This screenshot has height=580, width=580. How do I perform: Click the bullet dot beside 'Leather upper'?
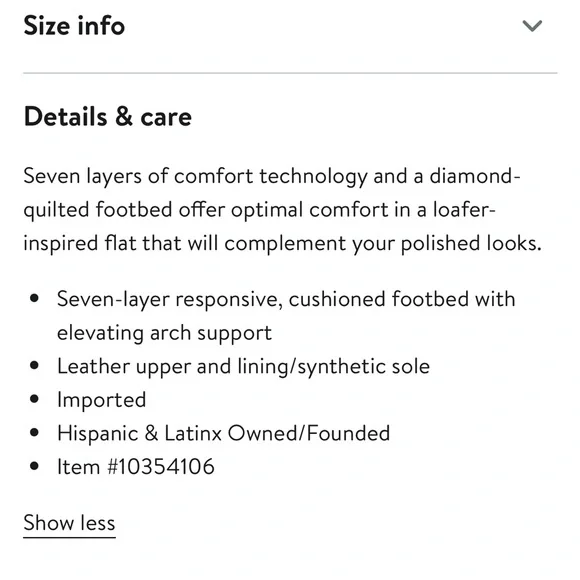(x=34, y=365)
